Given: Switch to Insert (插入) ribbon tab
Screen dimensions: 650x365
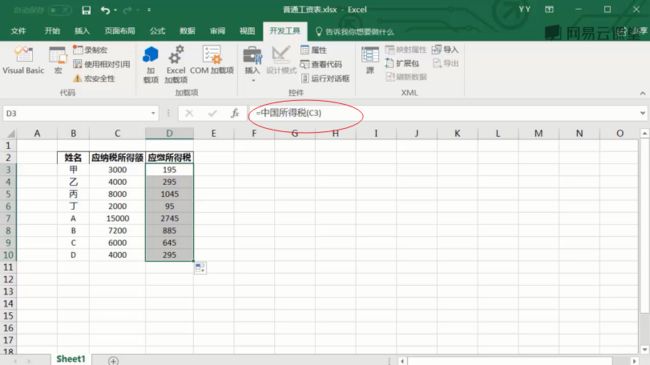Looking at the screenshot, I should pyautogui.click(x=82, y=31).
